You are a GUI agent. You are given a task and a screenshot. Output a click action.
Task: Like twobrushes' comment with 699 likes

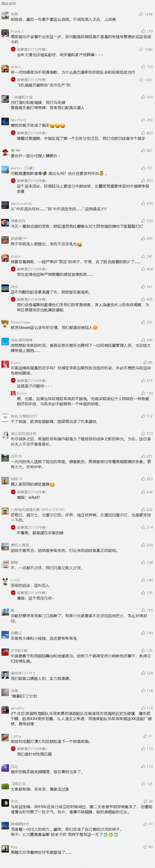click(x=147, y=203)
